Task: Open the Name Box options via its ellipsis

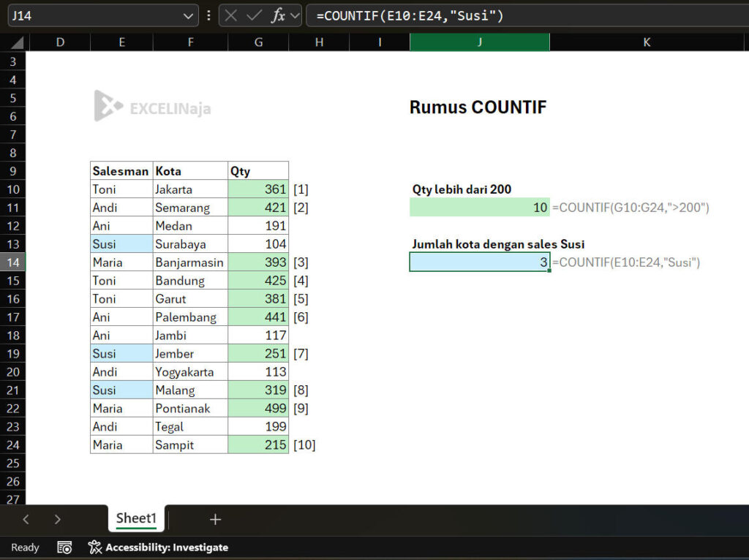Action: (x=208, y=15)
